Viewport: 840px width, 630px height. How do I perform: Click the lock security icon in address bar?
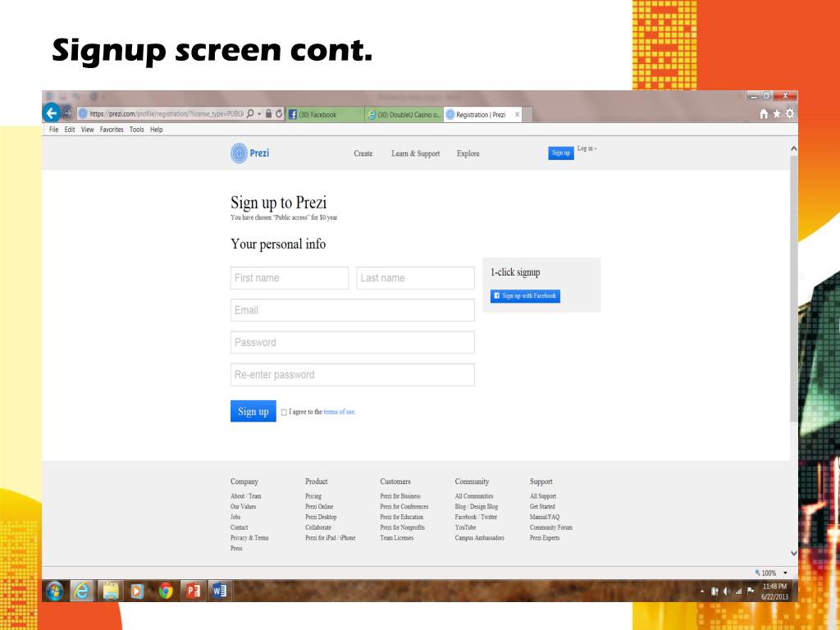[x=269, y=113]
